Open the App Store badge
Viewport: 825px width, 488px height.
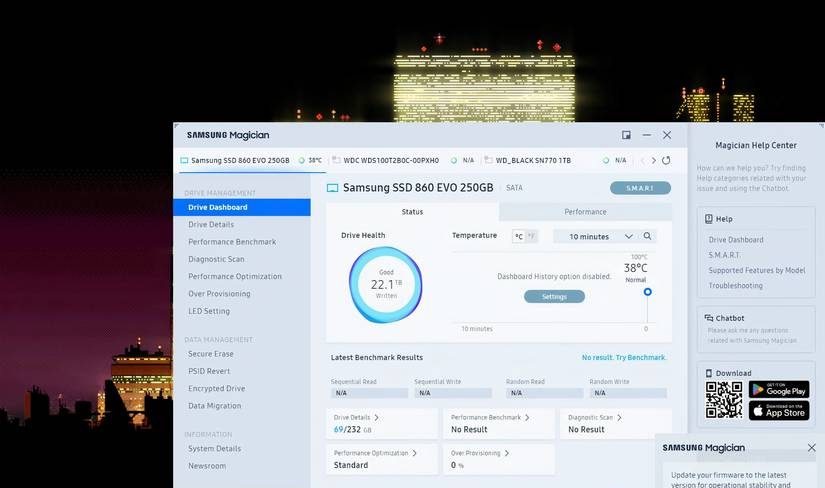pos(779,411)
